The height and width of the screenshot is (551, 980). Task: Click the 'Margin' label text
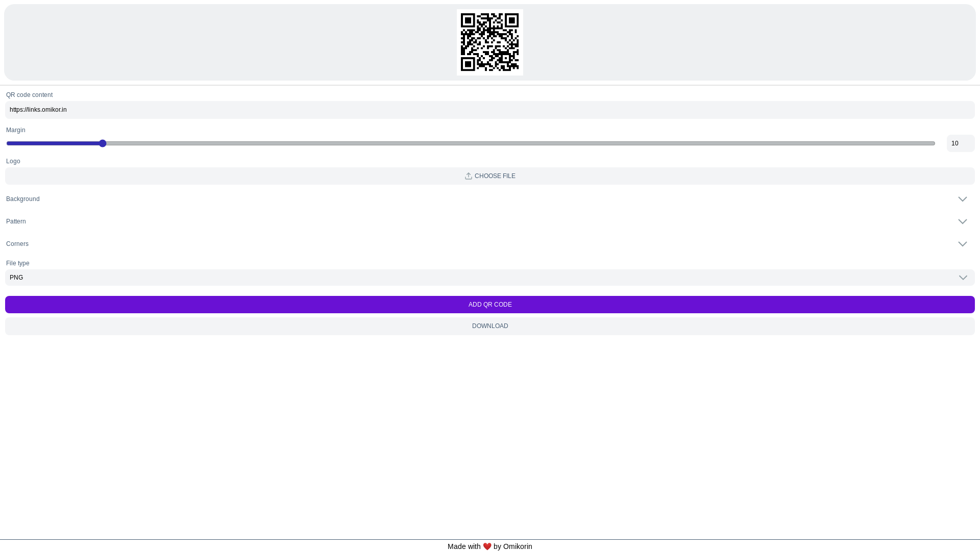(x=16, y=130)
